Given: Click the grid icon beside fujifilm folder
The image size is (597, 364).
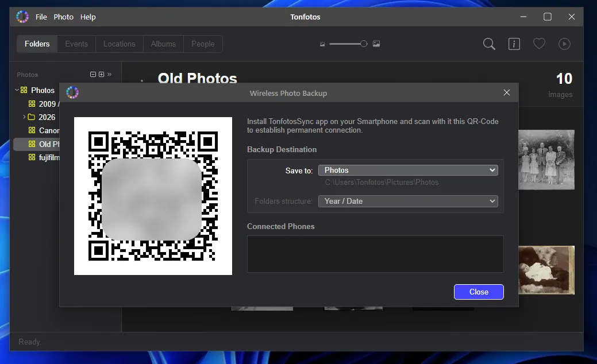Looking at the screenshot, I should click(32, 157).
